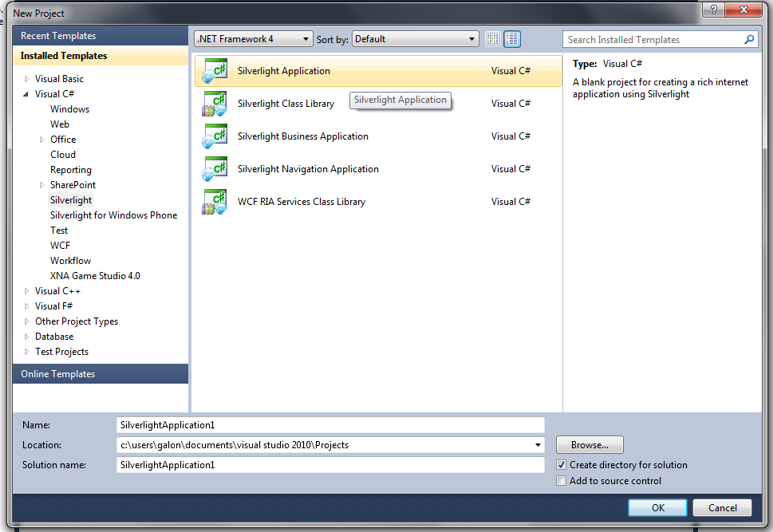Expand the Visual C++ tree node

tap(26, 291)
